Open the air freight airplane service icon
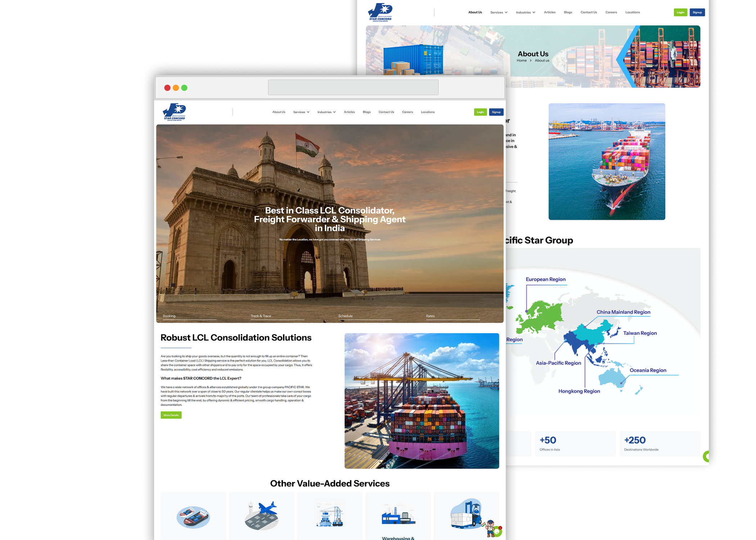Screen dimensions: 756x540 [261, 516]
